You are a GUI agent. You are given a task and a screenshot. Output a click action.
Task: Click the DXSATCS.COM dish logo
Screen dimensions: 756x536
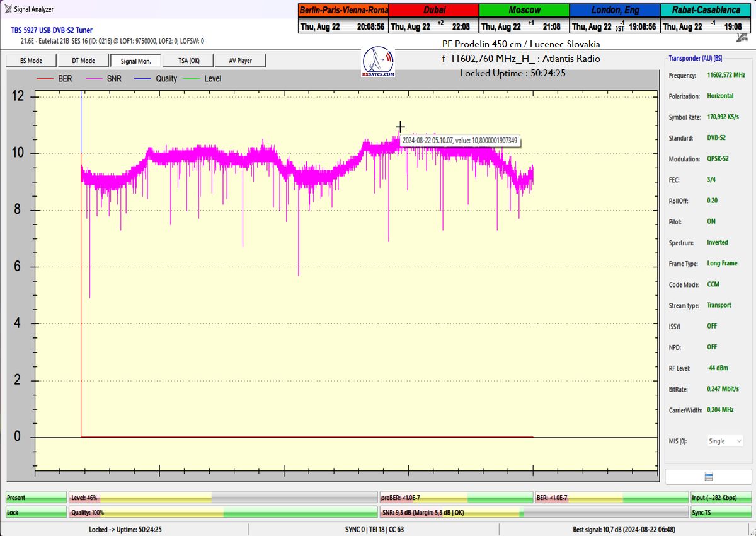tap(379, 61)
